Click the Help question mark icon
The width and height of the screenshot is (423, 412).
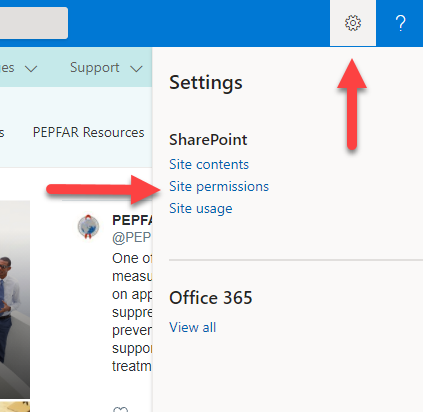(400, 23)
